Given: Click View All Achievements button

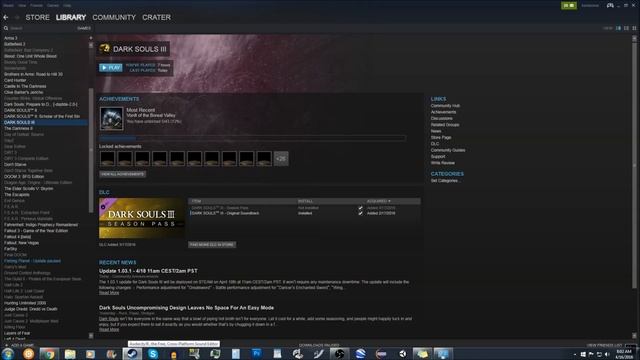Looking at the screenshot, I should 122,174.
